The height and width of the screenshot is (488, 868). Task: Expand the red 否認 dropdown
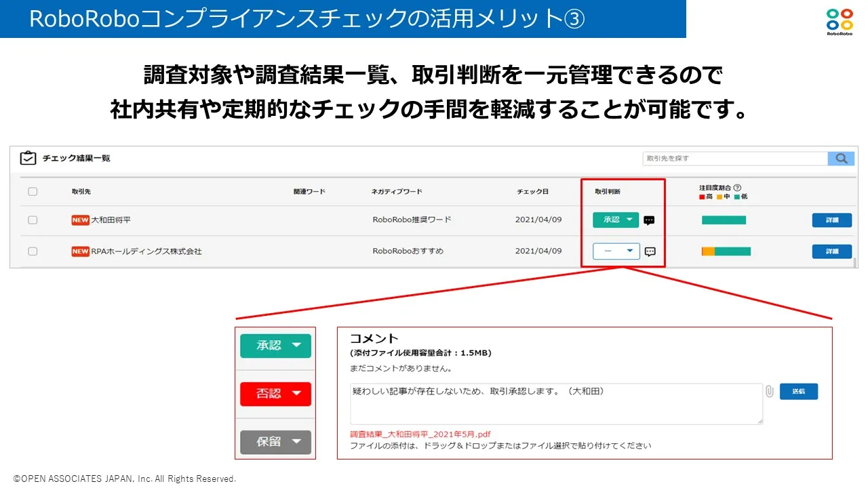[275, 394]
